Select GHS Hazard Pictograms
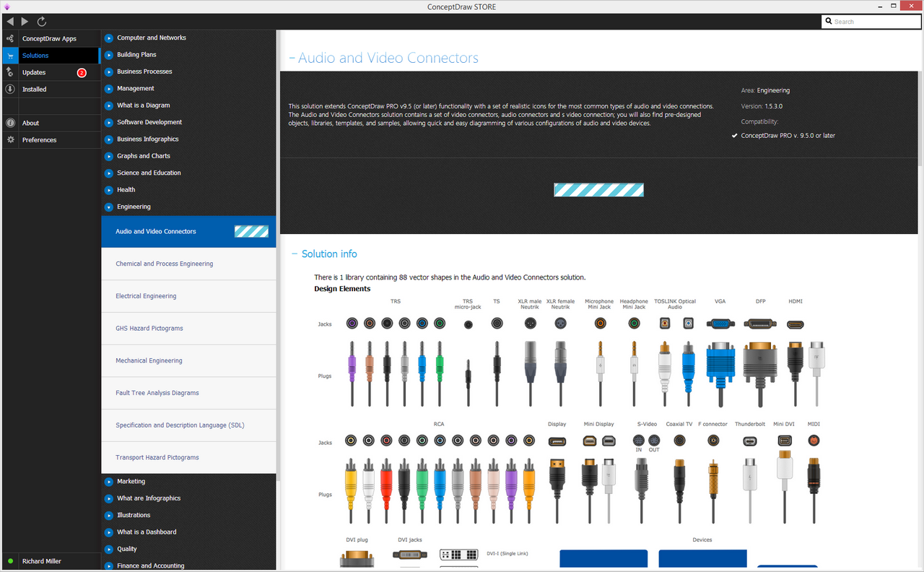Image resolution: width=924 pixels, height=572 pixels. pyautogui.click(x=188, y=329)
